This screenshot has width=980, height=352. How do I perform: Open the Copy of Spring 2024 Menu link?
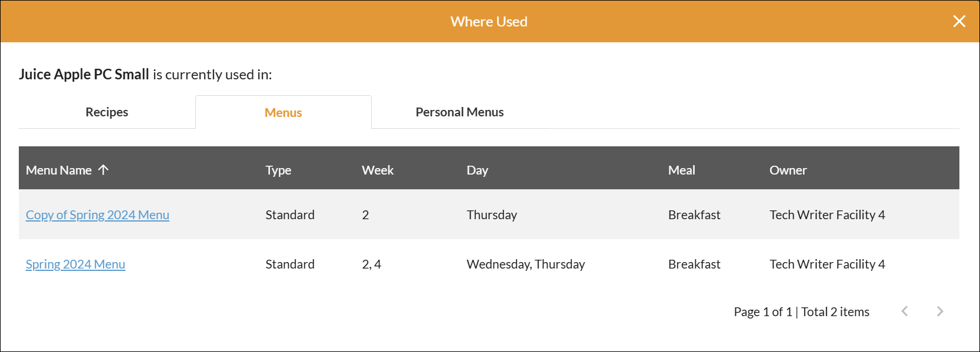98,215
